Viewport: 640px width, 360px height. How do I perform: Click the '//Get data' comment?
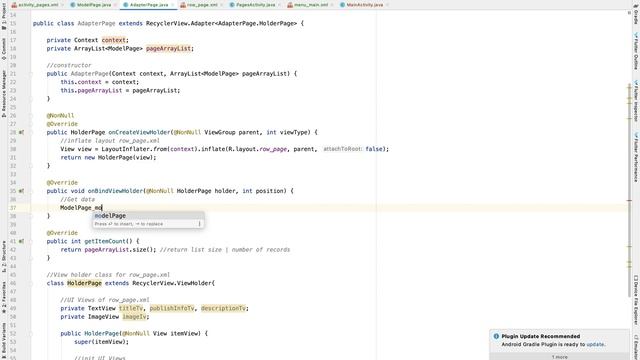[78, 199]
